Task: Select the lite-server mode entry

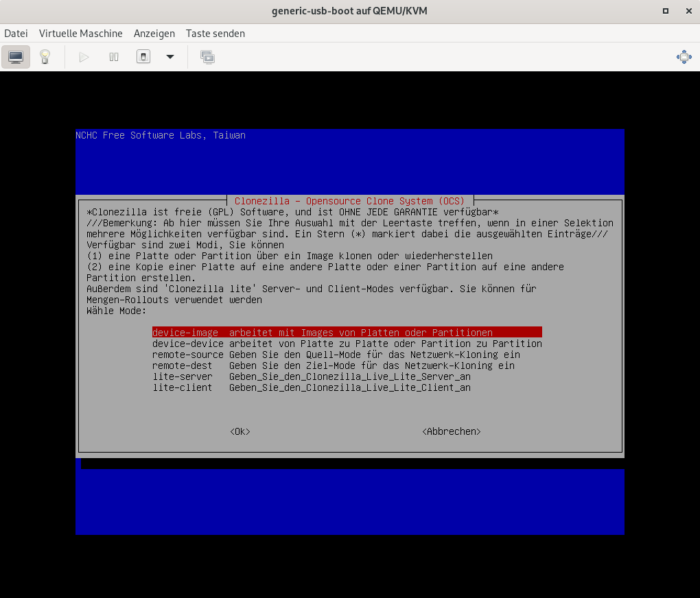Action: [312, 376]
